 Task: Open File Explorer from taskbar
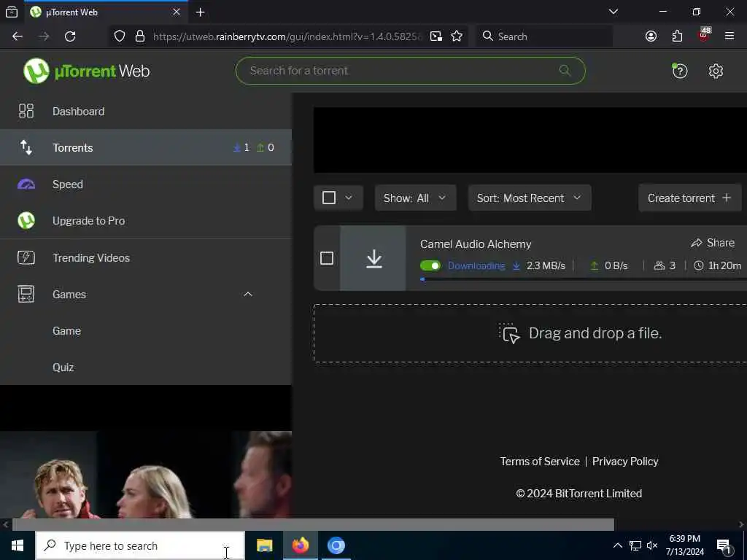coord(264,545)
